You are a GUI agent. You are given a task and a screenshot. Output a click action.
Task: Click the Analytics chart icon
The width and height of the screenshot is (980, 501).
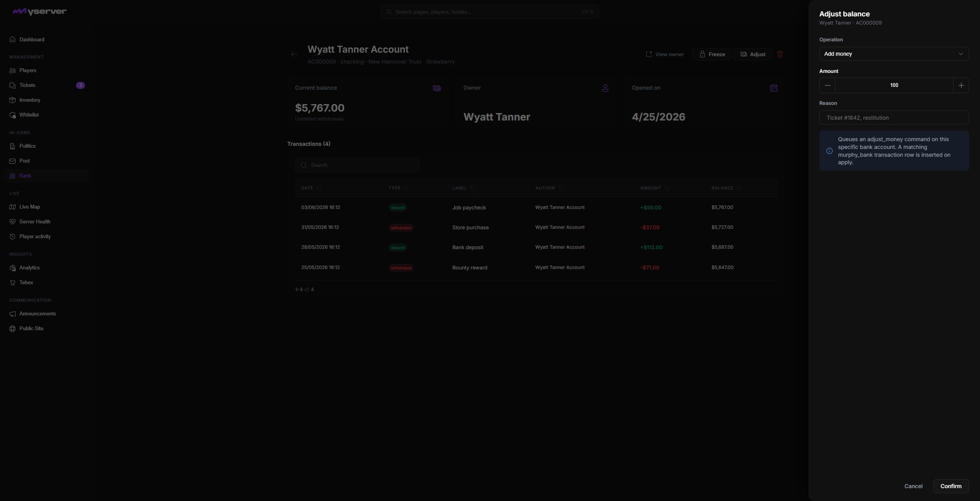tap(12, 268)
